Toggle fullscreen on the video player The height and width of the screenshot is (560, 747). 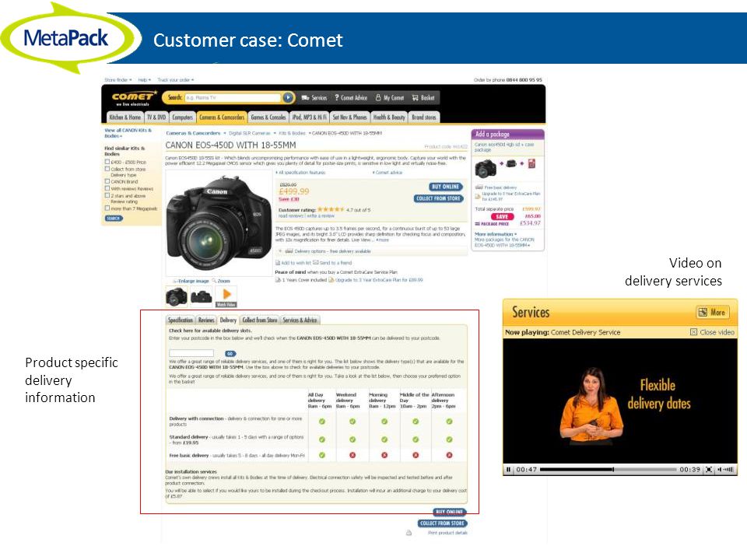coord(709,470)
